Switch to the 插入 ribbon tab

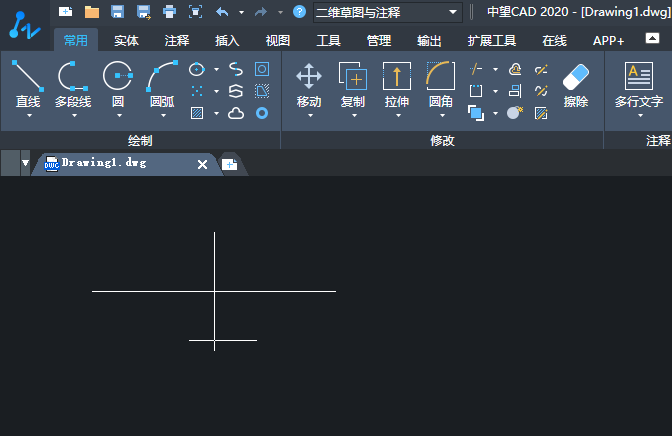click(x=227, y=41)
